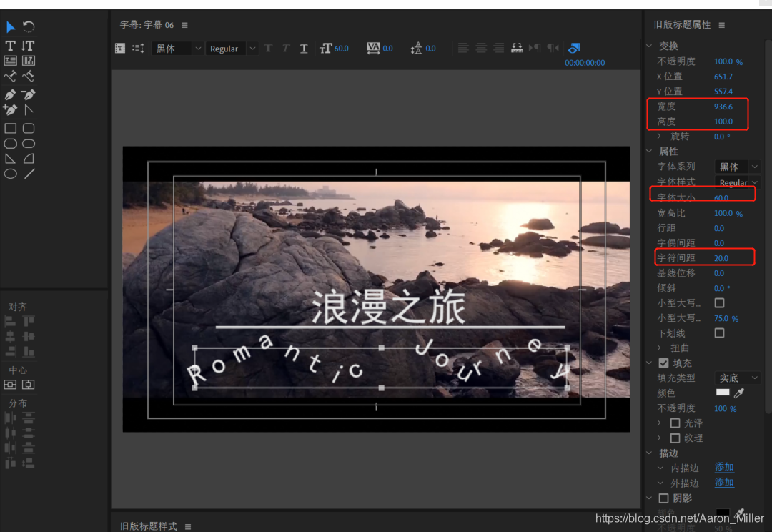Screen dimensions: 772x532
Task: Expand the 旋转 rotation row
Action: [x=660, y=136]
